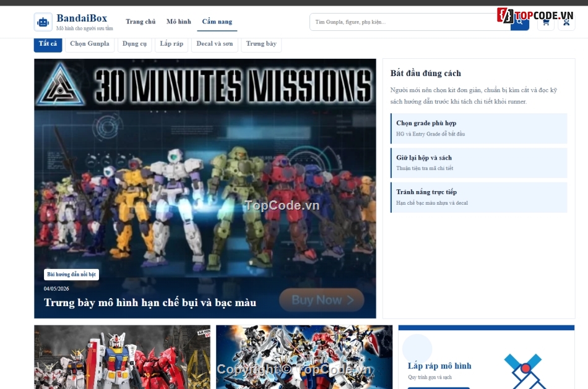
Task: Filter by Decal và sơn category
Action: (215, 44)
